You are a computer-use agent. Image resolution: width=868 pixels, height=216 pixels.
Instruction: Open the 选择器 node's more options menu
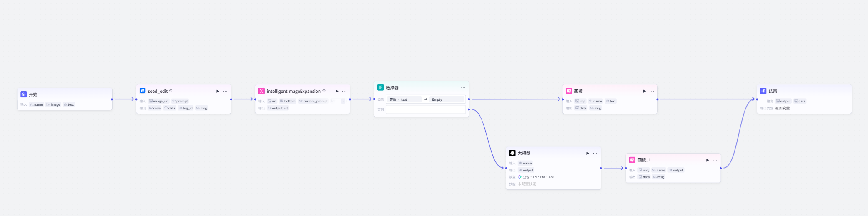(x=463, y=88)
